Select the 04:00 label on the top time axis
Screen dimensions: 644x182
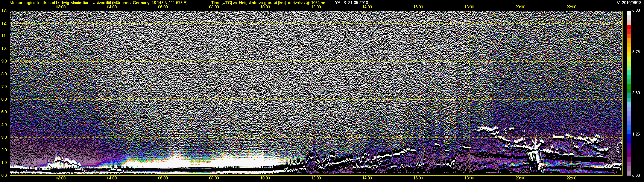coord(112,7)
